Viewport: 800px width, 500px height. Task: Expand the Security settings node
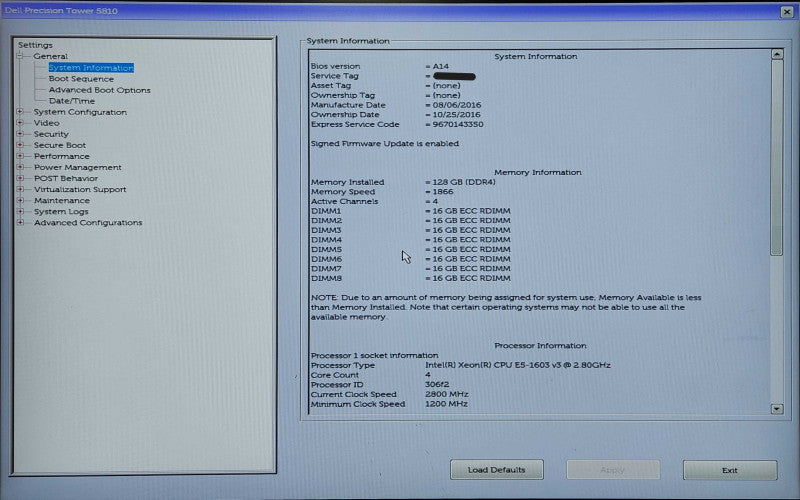[20, 134]
